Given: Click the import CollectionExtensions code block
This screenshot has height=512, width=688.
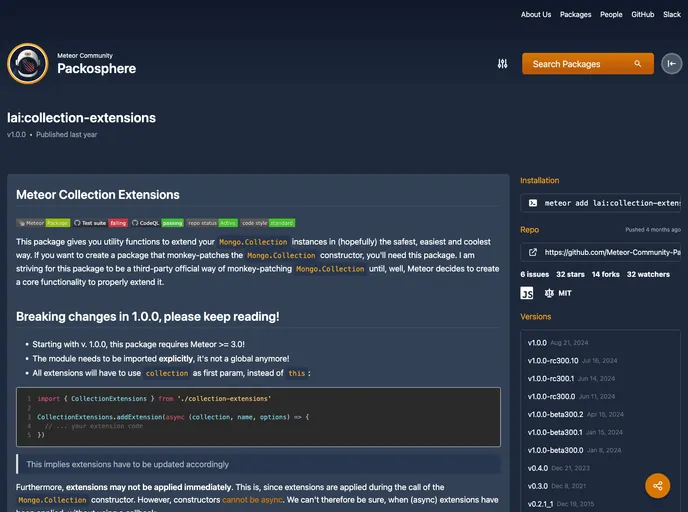Looking at the screenshot, I should [258, 417].
